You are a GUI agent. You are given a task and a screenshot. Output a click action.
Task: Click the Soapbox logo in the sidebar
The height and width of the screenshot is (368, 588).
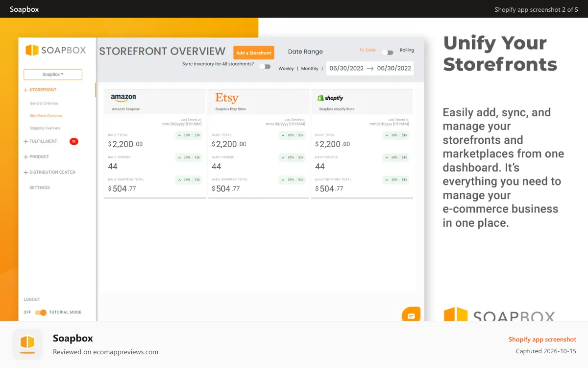tap(55, 50)
